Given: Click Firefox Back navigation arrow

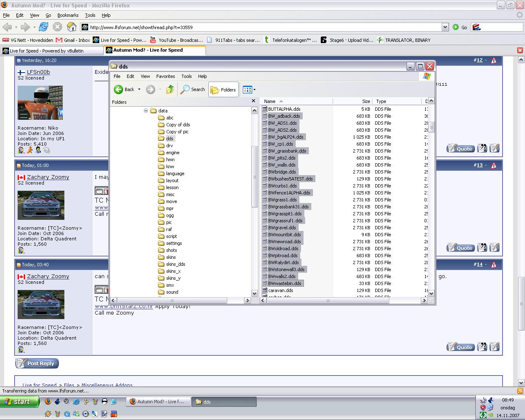Looking at the screenshot, I should point(7,27).
